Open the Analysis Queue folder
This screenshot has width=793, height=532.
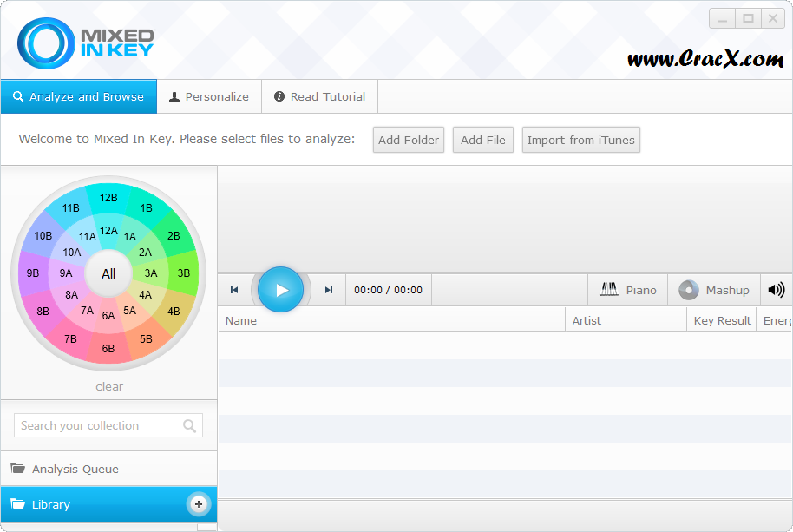point(108,469)
